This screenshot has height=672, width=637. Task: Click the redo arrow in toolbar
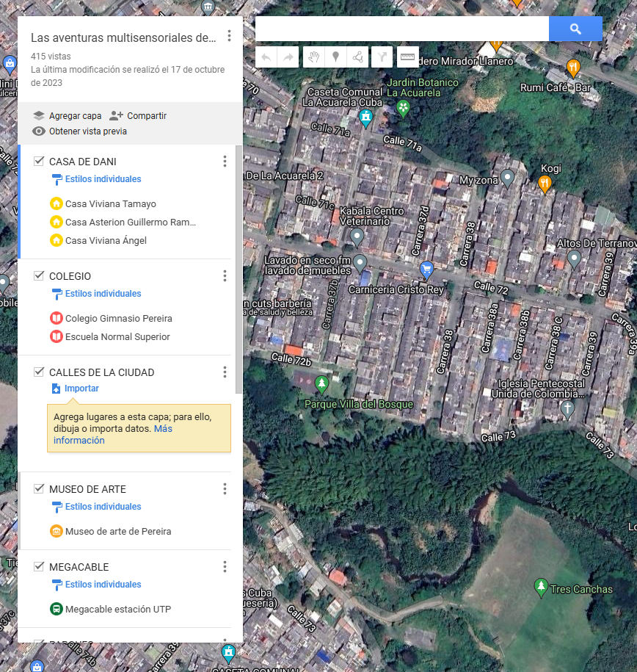288,57
